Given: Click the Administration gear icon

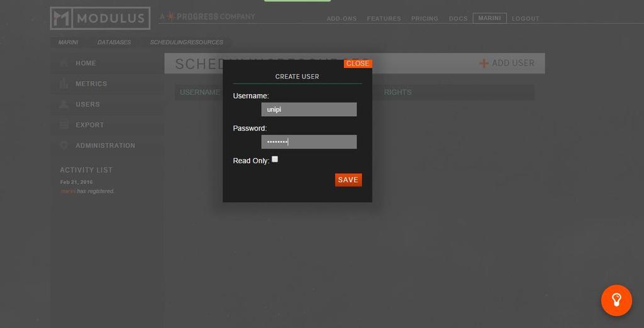Looking at the screenshot, I should pyautogui.click(x=64, y=145).
